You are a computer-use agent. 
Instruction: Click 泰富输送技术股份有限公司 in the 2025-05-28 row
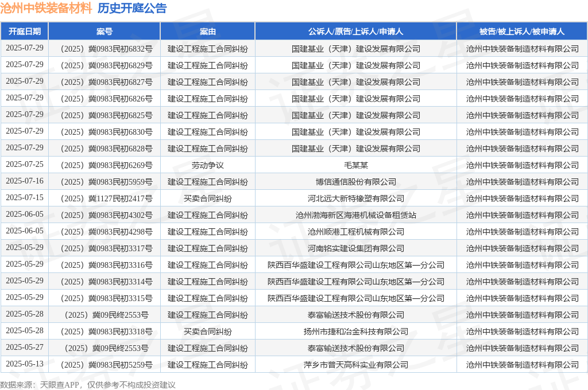coord(356,315)
